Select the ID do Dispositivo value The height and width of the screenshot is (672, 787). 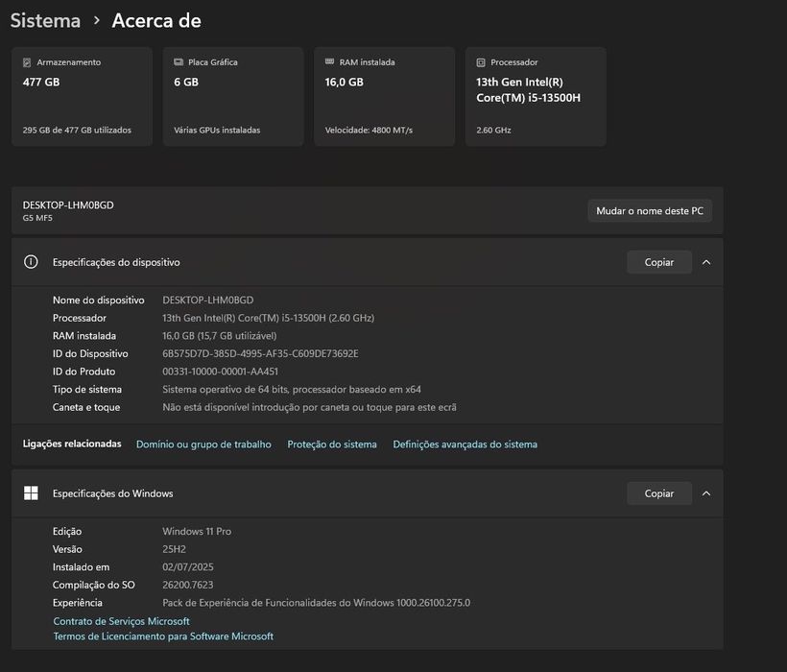pos(260,354)
